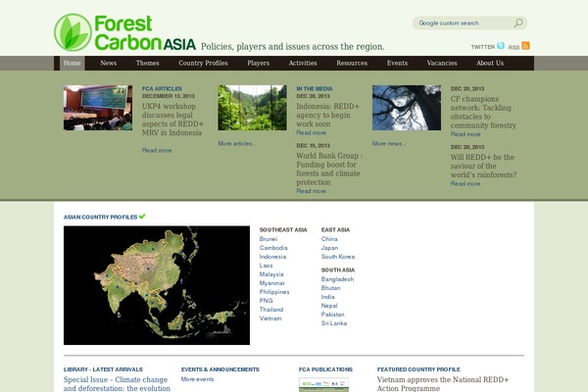Screen dimensions: 588x392
Task: Open the Pakistan country profile
Action: click(x=332, y=315)
